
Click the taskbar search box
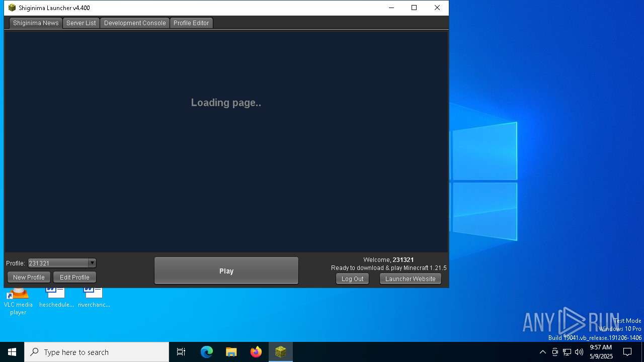pyautogui.click(x=97, y=352)
